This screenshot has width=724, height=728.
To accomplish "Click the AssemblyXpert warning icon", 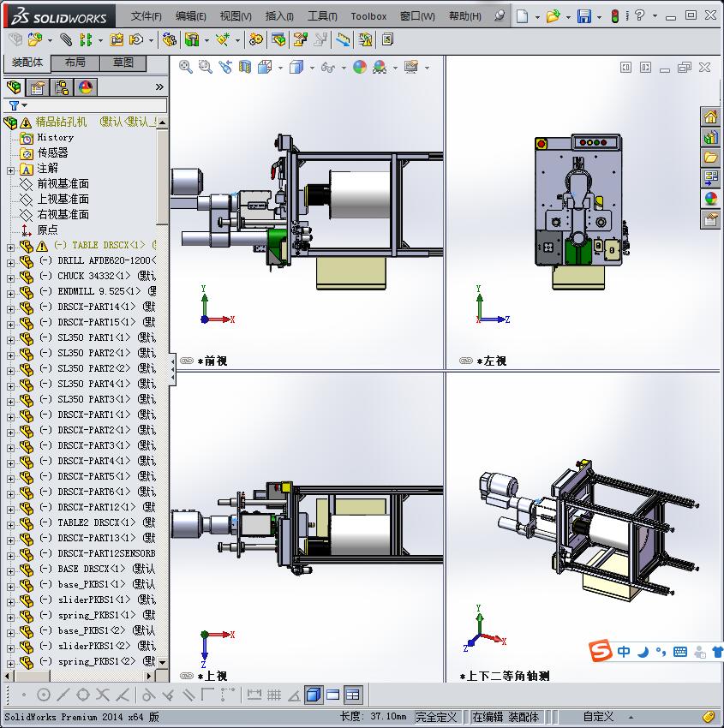I will [x=366, y=40].
